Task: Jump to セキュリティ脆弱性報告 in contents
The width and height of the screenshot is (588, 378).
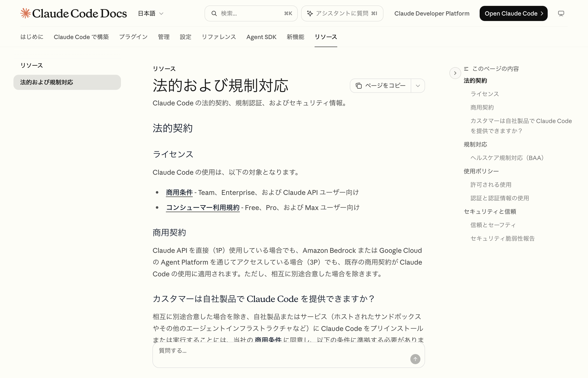Action: pyautogui.click(x=503, y=238)
